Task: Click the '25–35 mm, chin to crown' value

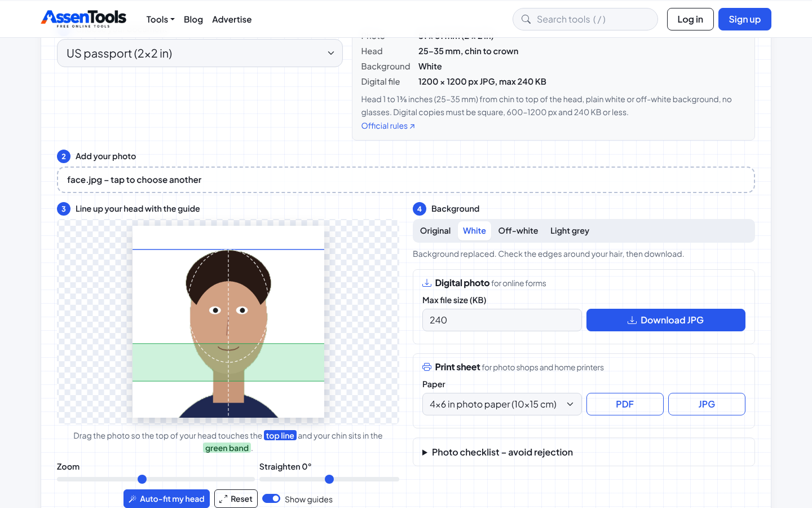Action: [x=468, y=51]
